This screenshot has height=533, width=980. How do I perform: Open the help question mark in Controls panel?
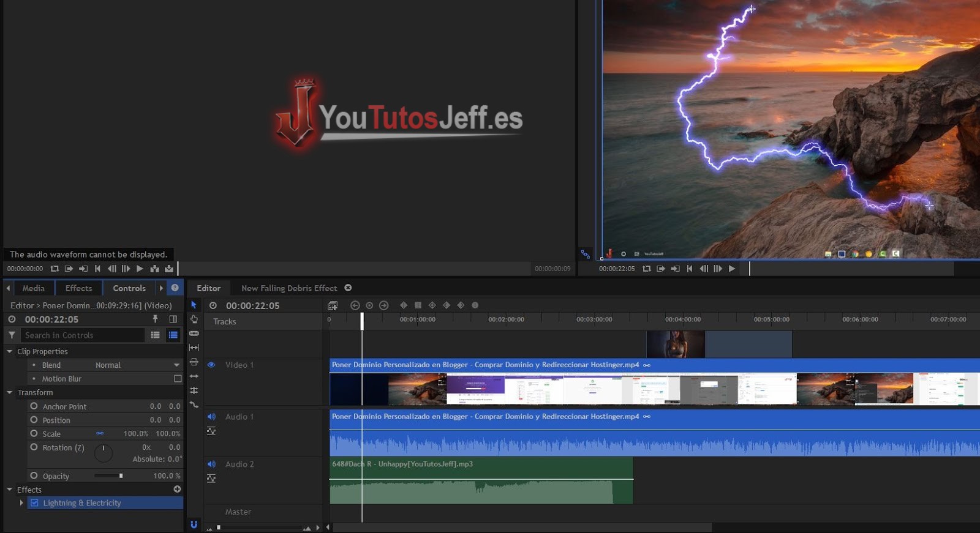(x=175, y=288)
